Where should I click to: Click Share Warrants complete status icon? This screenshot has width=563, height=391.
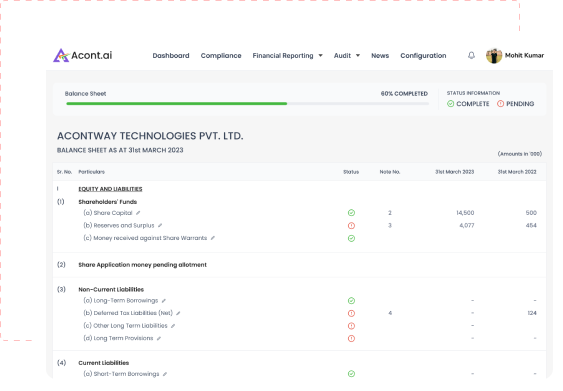click(x=352, y=238)
